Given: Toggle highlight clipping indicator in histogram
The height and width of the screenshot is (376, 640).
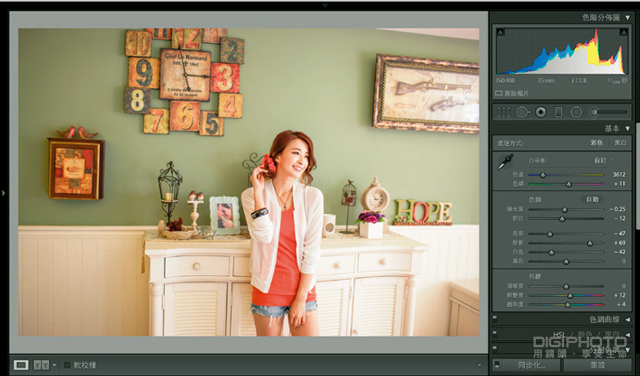Looking at the screenshot, I should click(624, 32).
